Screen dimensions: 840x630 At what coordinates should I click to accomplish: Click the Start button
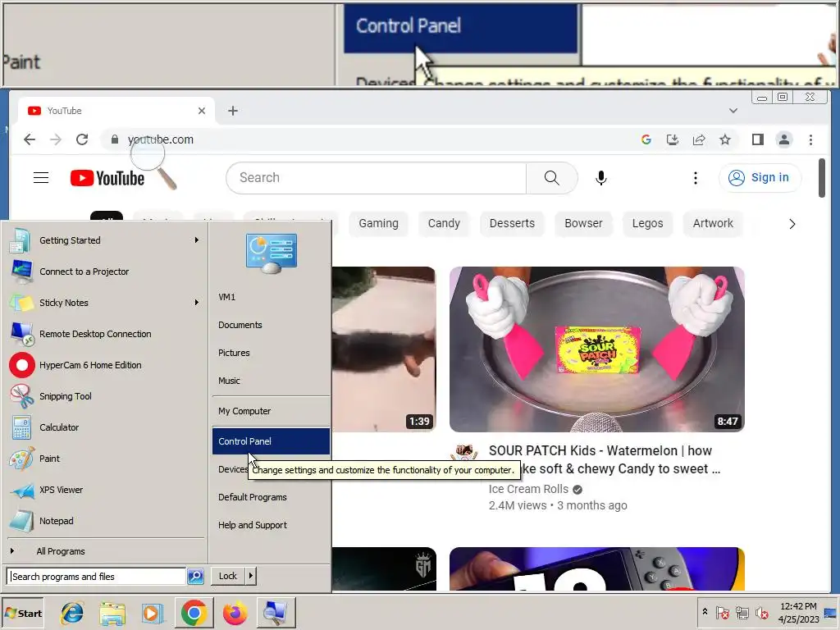[x=22, y=614]
